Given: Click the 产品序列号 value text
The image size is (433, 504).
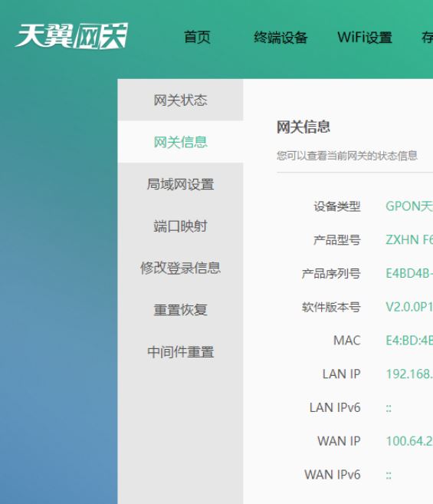Looking at the screenshot, I should 409,274.
